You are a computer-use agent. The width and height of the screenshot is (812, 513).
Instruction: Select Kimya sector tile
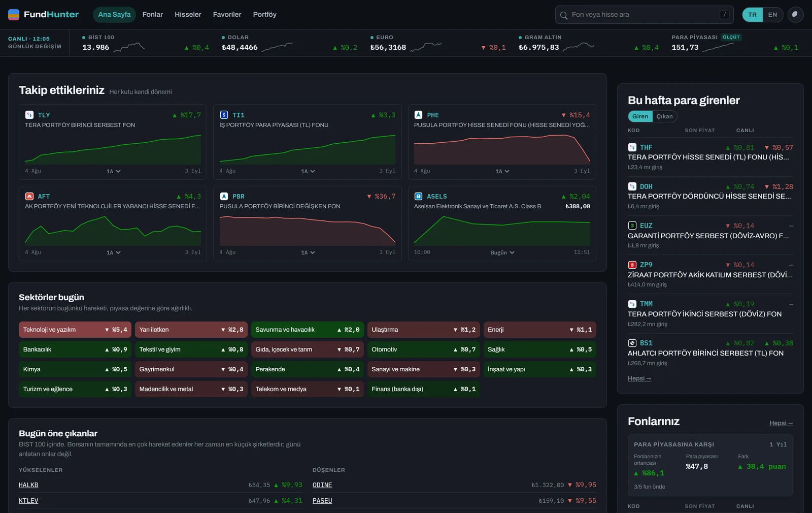(x=75, y=369)
